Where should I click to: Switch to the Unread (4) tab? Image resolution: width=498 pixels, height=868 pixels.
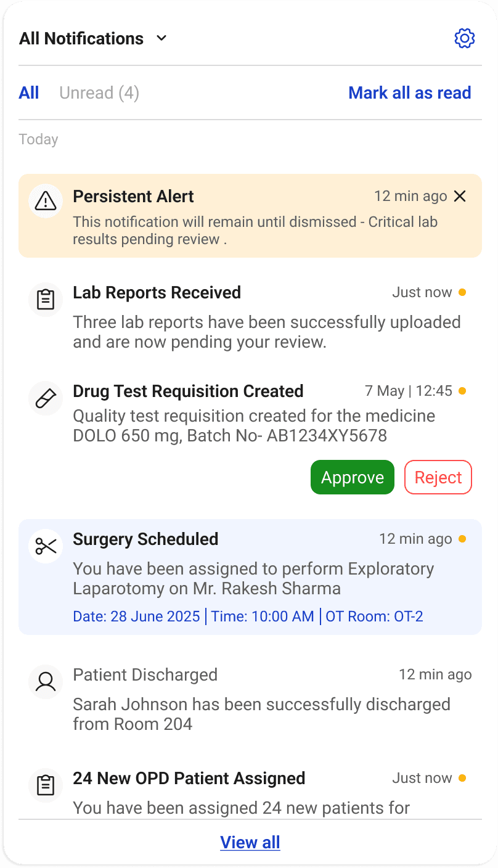click(99, 93)
